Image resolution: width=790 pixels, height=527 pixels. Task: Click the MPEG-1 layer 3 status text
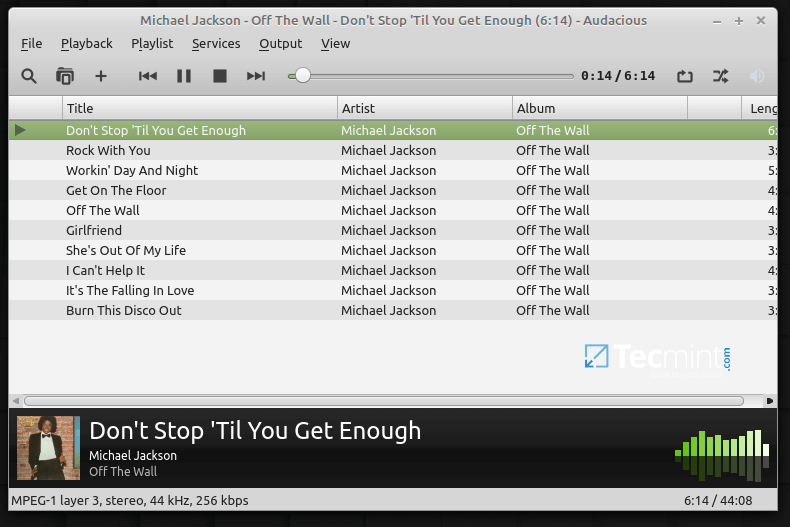130,501
